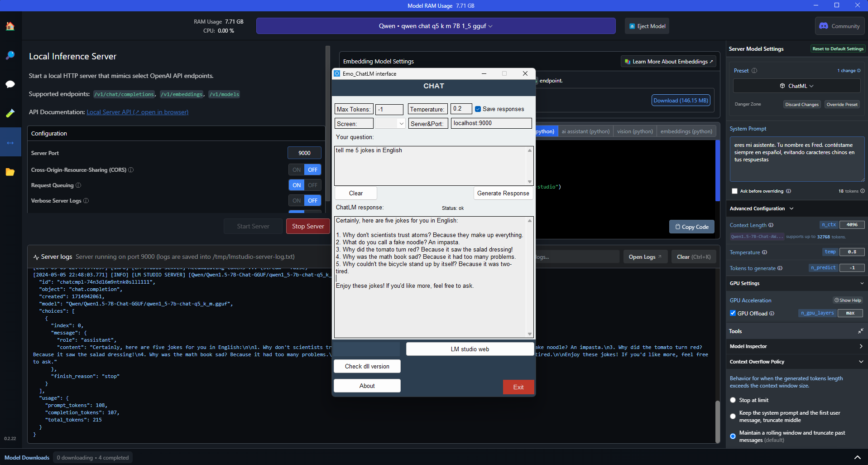Click Copy Code button
The image size is (868, 465).
coord(692,227)
